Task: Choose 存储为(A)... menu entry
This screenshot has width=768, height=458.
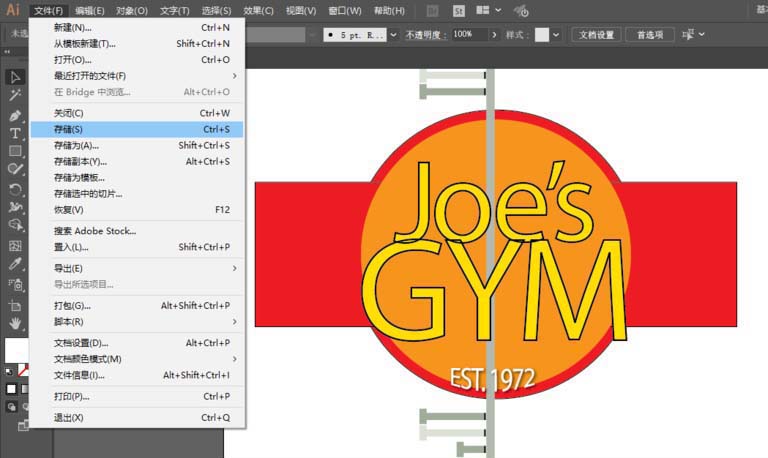Action: 137,145
